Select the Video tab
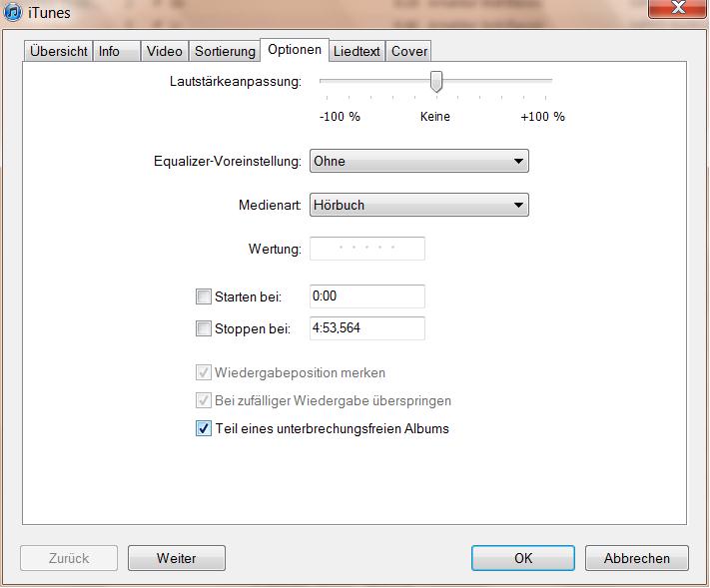The image size is (710, 588). coord(165,51)
